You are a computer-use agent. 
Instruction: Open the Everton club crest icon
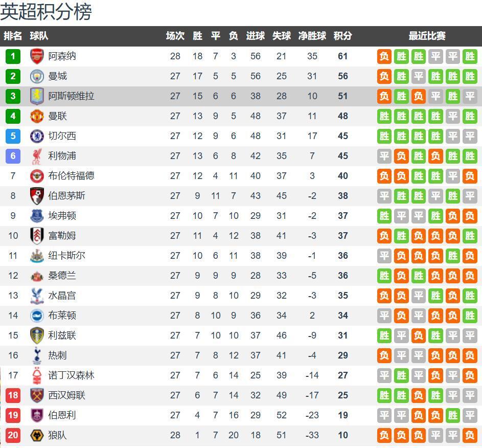pyautogui.click(x=37, y=216)
